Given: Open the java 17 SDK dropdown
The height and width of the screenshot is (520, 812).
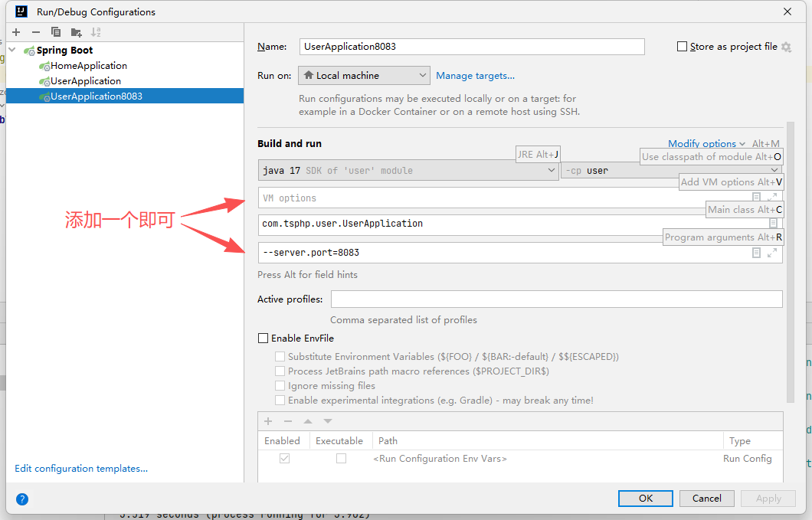Looking at the screenshot, I should click(408, 170).
